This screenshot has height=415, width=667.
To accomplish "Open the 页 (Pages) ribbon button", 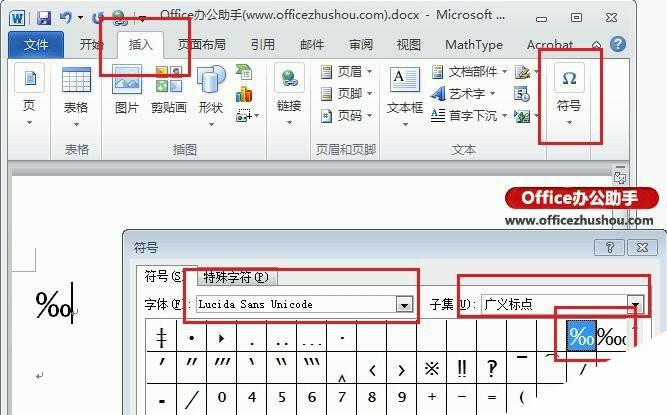I will (x=29, y=95).
